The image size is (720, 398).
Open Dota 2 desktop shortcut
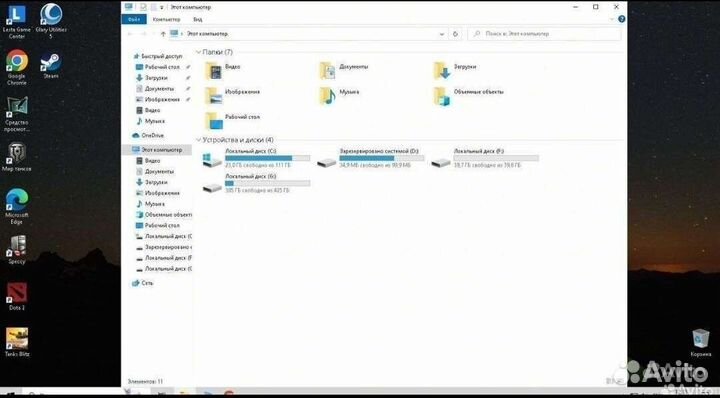17,296
